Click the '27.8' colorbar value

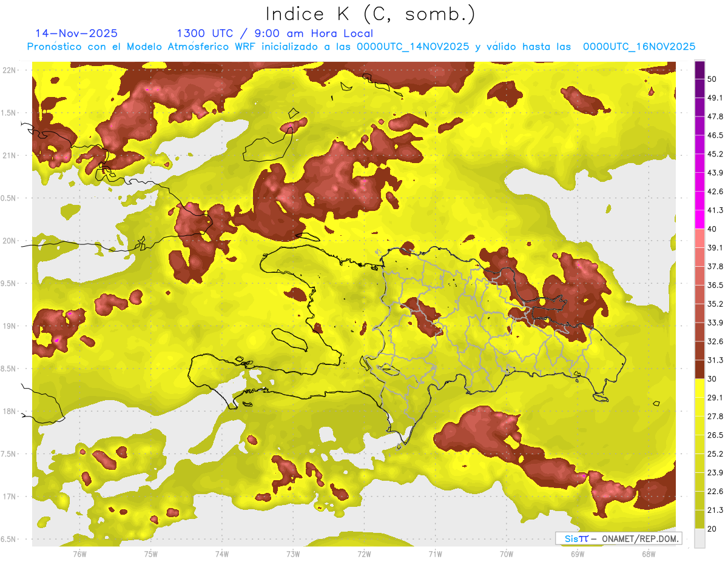point(715,416)
